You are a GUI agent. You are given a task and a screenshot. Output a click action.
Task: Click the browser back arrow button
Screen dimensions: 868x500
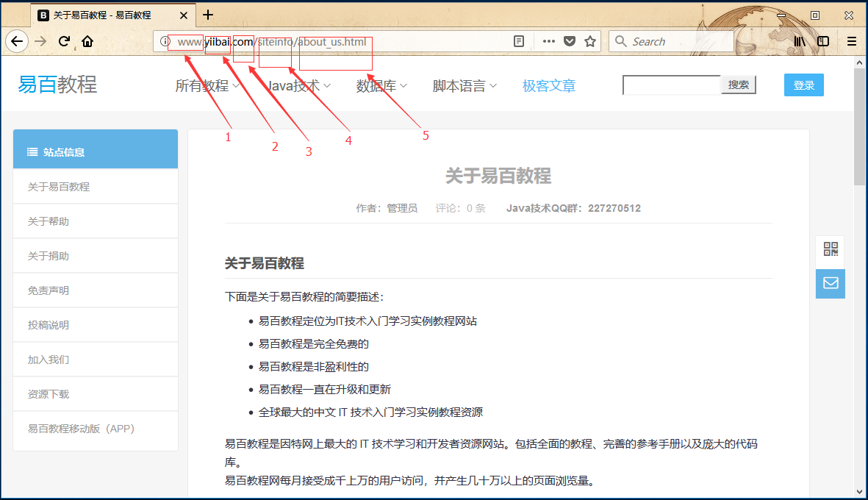pyautogui.click(x=17, y=41)
